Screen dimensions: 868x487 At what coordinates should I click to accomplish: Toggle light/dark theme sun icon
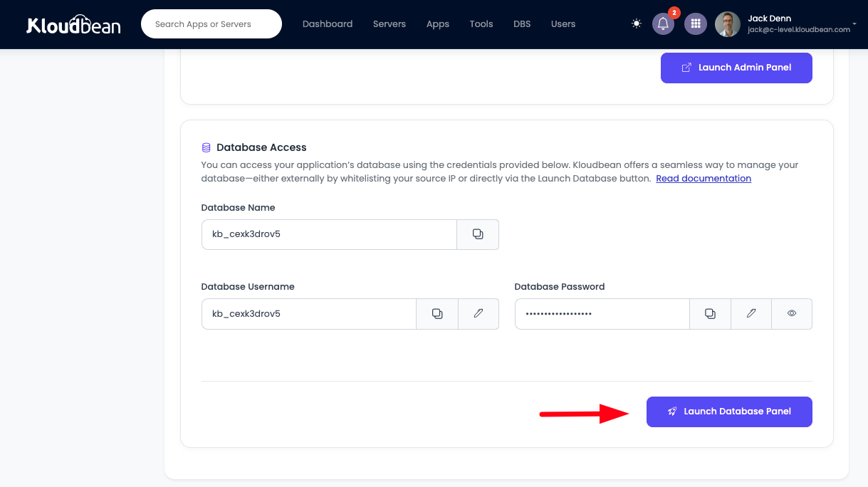click(636, 23)
